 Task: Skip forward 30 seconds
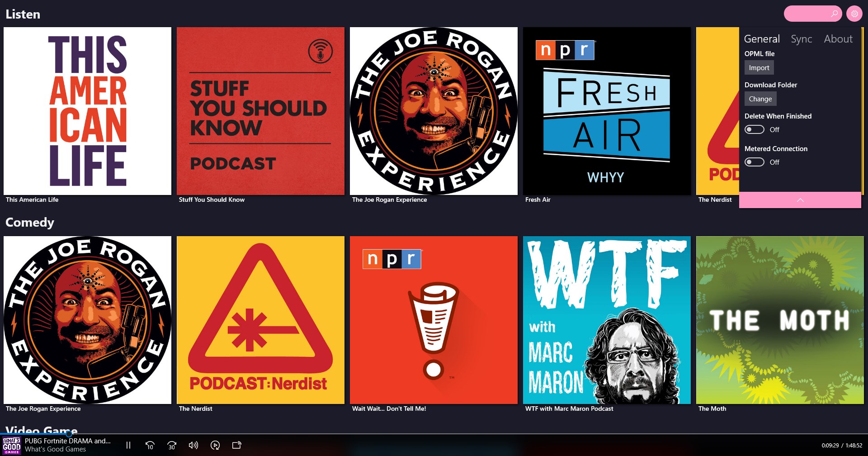(172, 445)
